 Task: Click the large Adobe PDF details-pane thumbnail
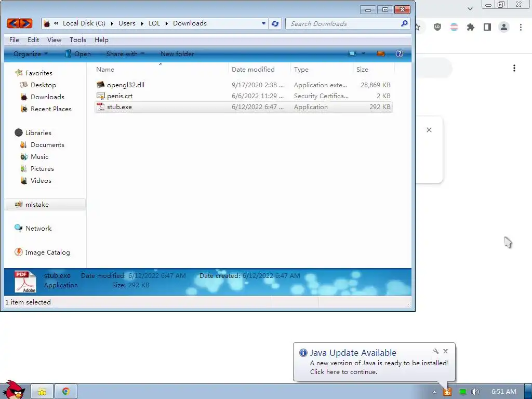(x=25, y=282)
